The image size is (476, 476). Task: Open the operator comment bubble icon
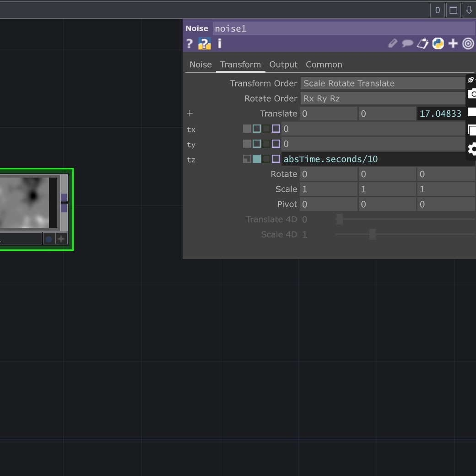(x=407, y=43)
